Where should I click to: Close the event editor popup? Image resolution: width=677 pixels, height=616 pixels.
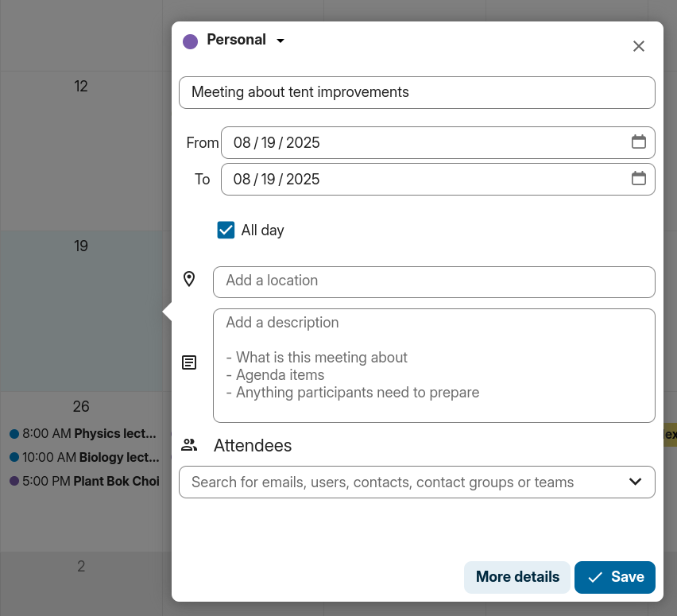click(638, 46)
